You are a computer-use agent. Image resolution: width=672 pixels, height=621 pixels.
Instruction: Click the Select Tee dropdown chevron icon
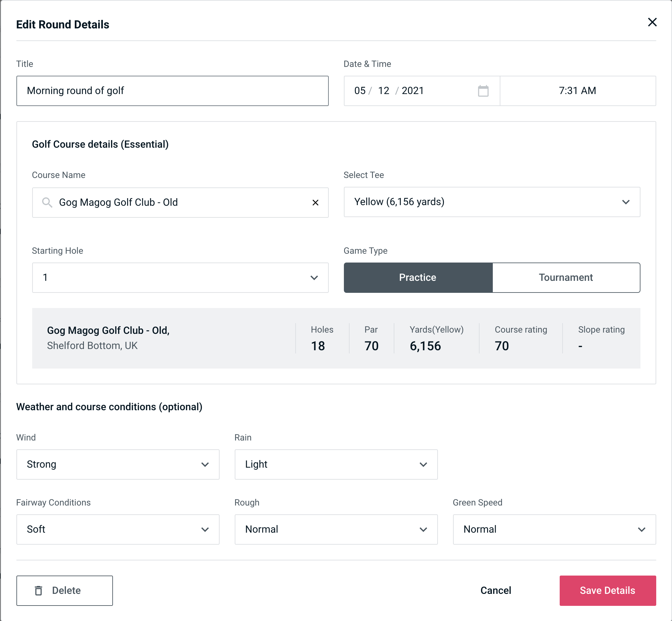626,202
